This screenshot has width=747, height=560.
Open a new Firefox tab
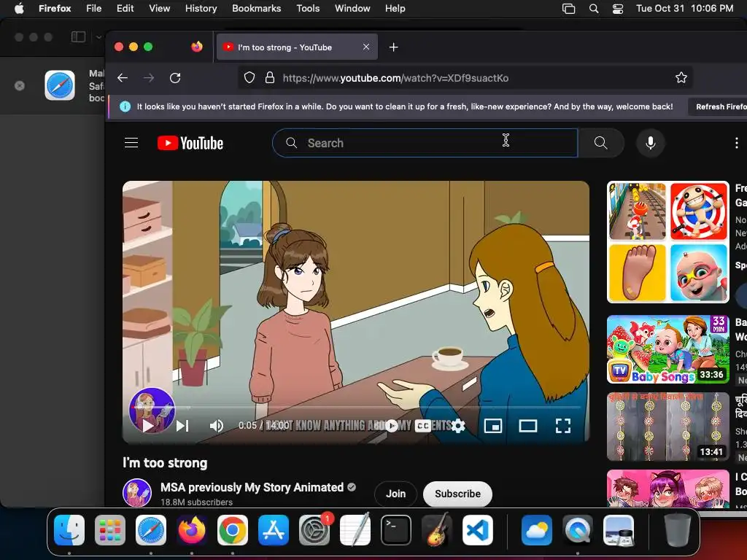click(393, 47)
